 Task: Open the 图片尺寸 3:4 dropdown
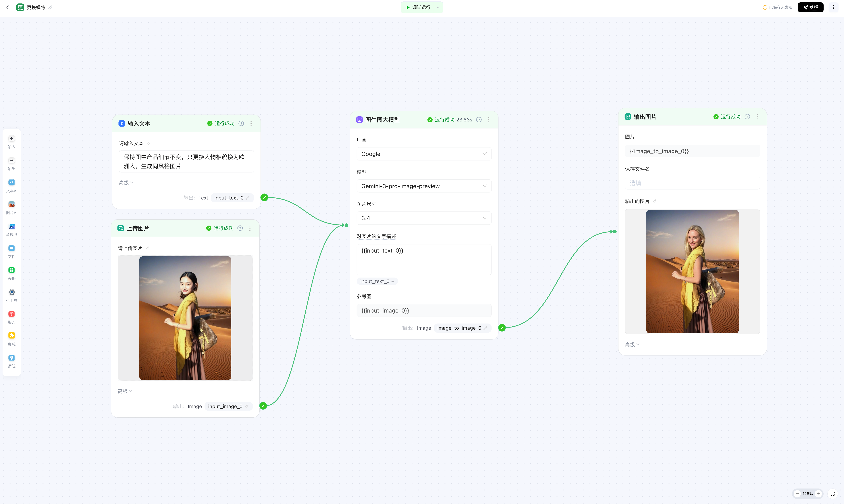click(424, 218)
